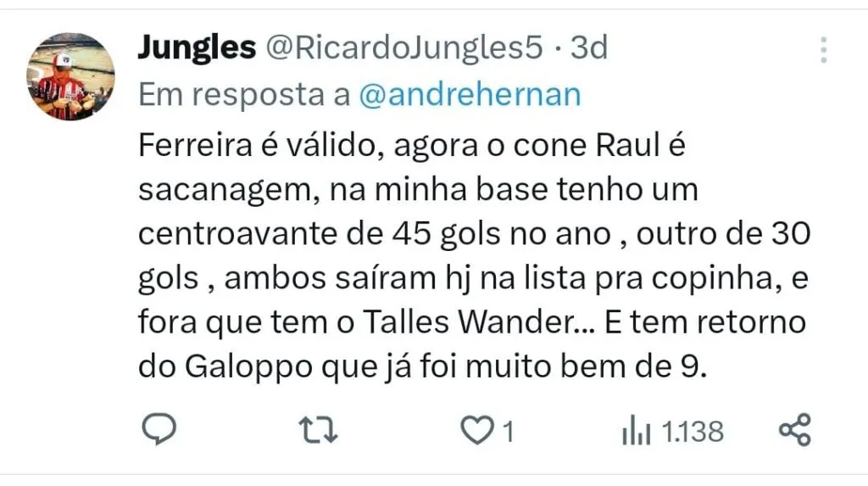Open the @andrehernan mention link

coord(470,95)
